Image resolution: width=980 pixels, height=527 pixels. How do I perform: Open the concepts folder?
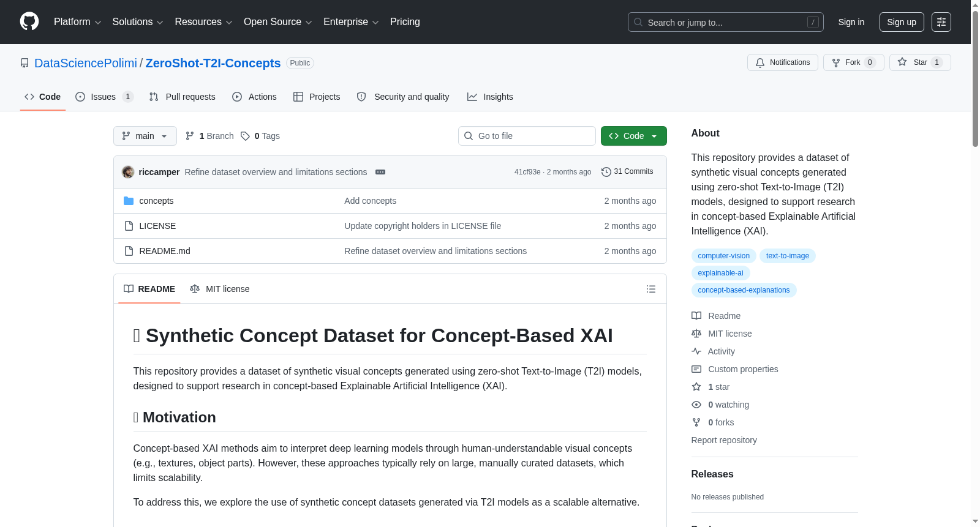click(156, 201)
